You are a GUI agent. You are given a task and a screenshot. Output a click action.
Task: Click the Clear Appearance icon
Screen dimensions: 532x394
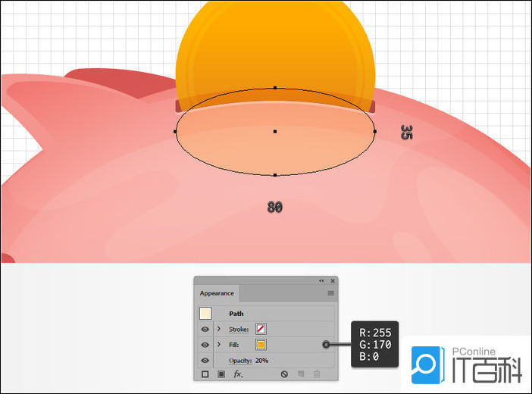(284, 374)
